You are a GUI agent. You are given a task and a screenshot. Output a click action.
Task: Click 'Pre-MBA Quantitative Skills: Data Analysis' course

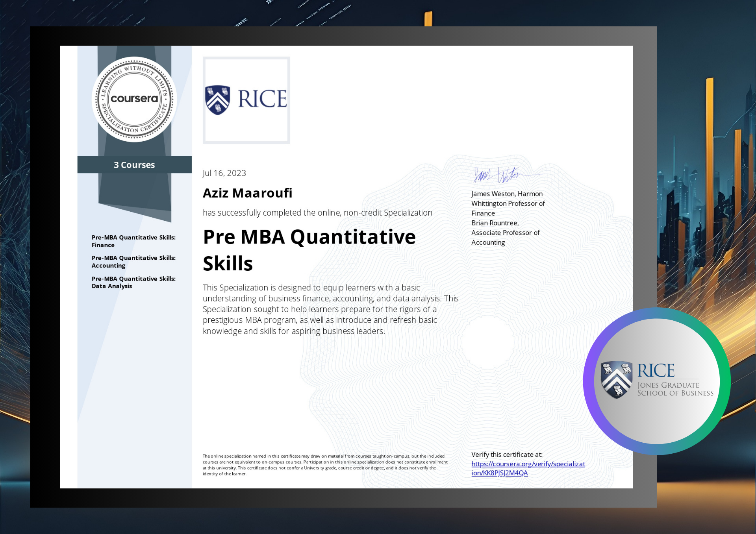(x=133, y=282)
